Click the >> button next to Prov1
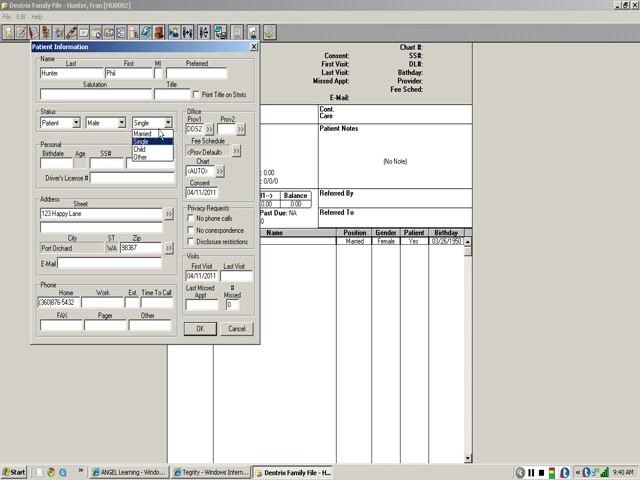 (x=209, y=129)
